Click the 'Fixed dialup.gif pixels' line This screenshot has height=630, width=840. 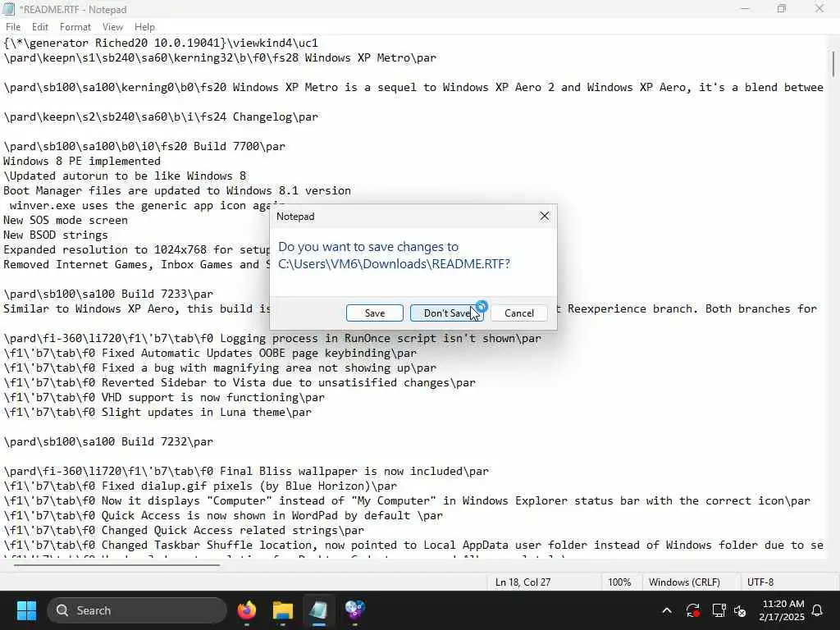click(200, 486)
